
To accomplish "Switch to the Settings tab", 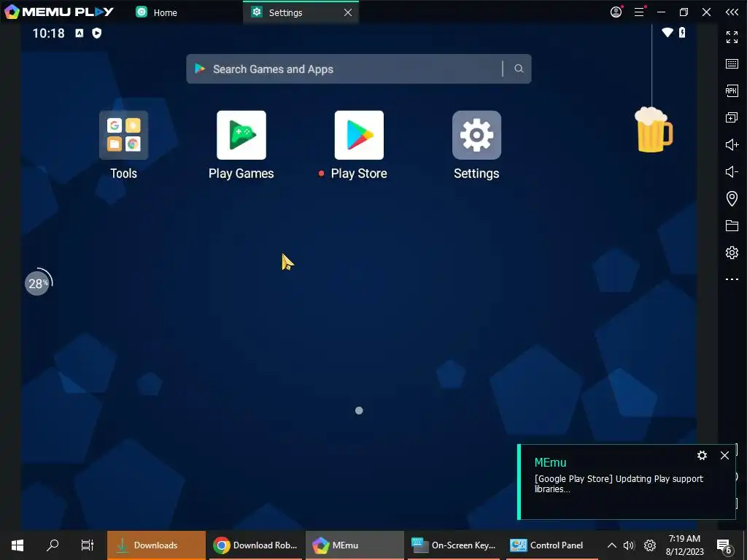I will click(x=301, y=12).
